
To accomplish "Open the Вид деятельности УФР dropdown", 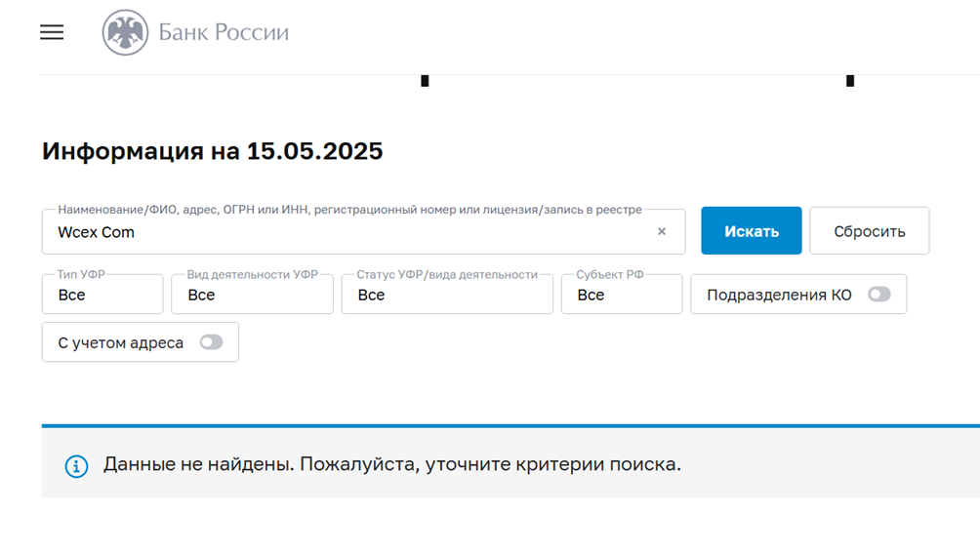I will [x=252, y=295].
